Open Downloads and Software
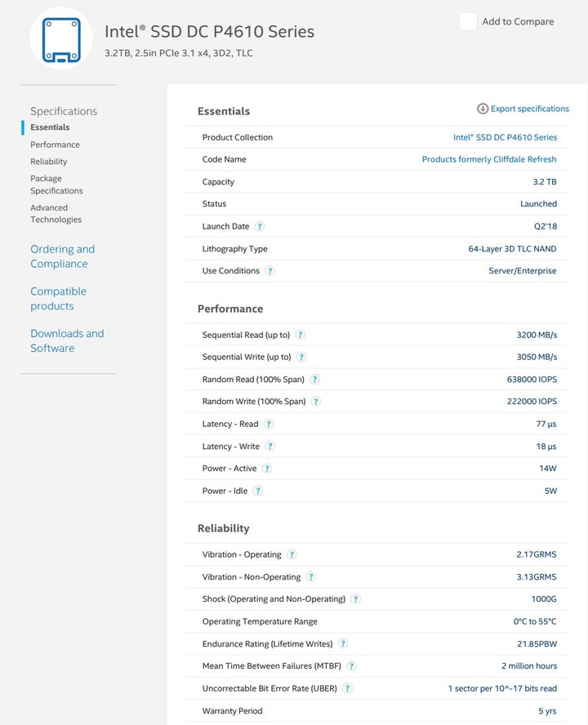The image size is (588, 725). pyautogui.click(x=67, y=340)
